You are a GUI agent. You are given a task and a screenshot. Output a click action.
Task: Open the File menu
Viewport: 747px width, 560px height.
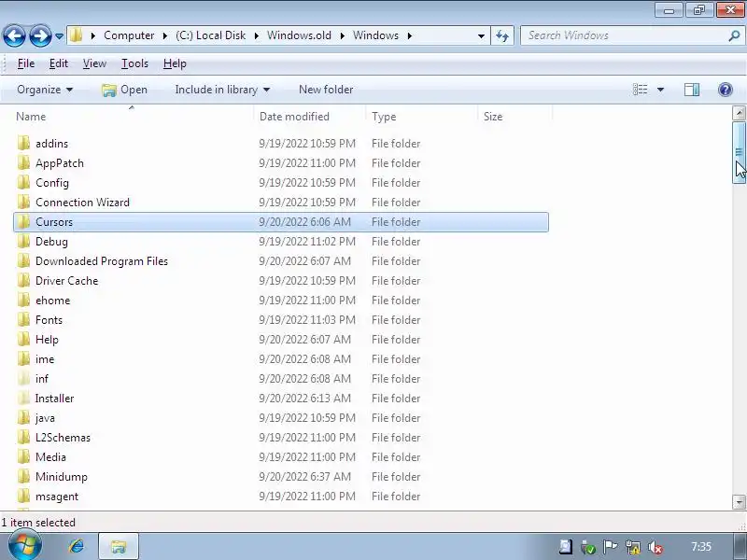tap(26, 63)
